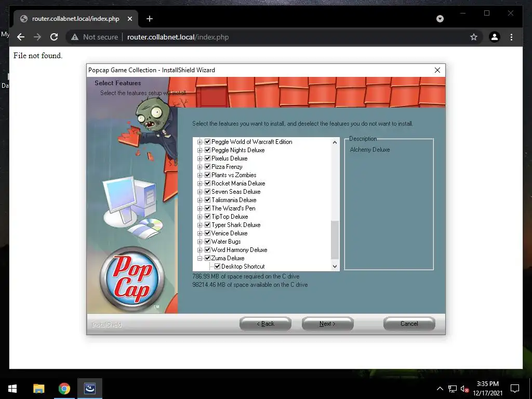Click the 'File not found.' page text
The width and height of the screenshot is (532, 399).
coord(38,56)
